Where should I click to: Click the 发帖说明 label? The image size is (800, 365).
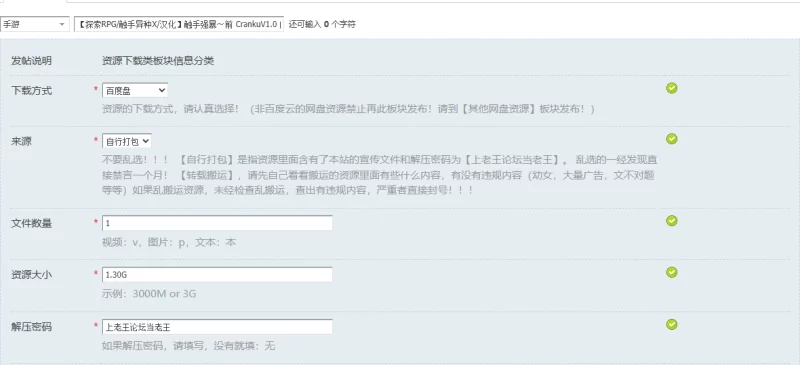[x=32, y=61]
